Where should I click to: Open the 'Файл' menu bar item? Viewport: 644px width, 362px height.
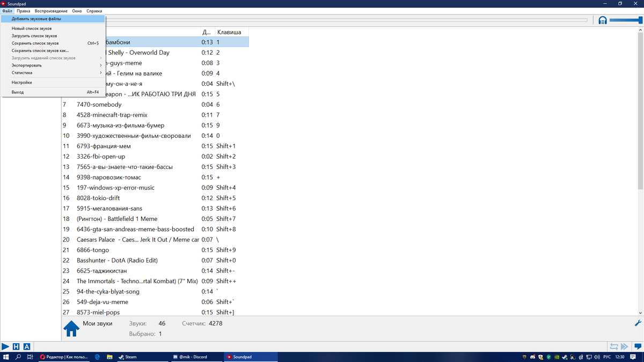coord(7,11)
